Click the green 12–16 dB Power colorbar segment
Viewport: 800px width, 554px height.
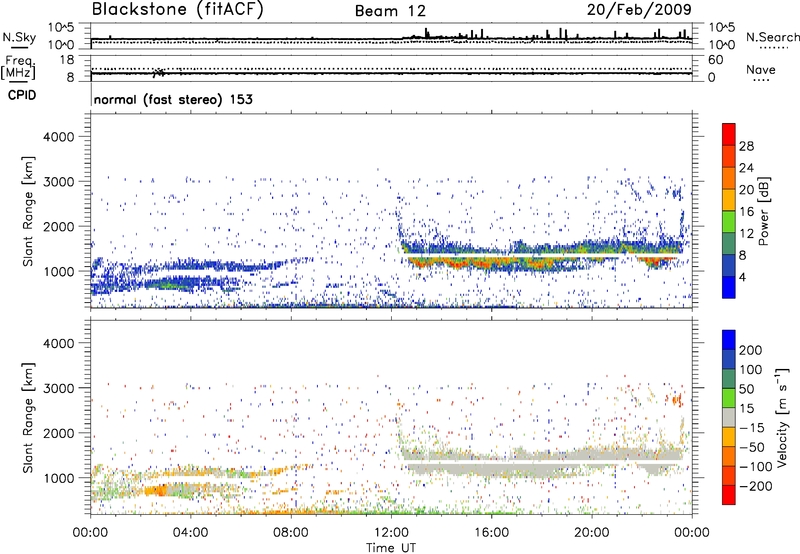pos(729,221)
